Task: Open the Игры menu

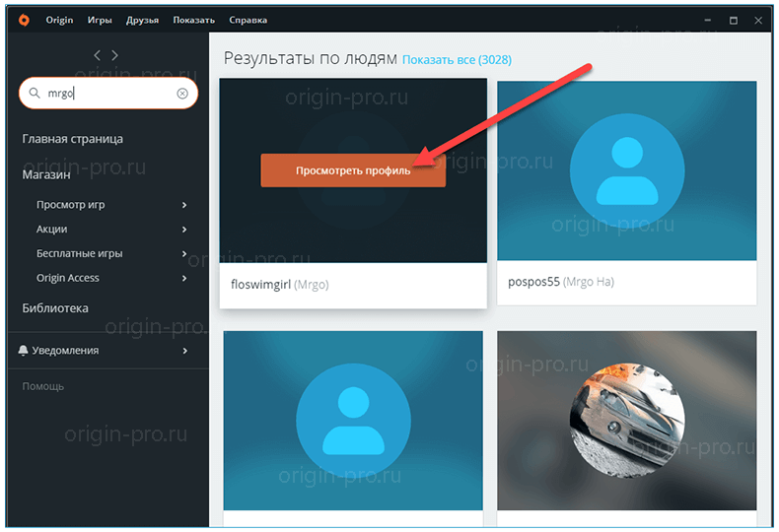Action: [x=100, y=20]
